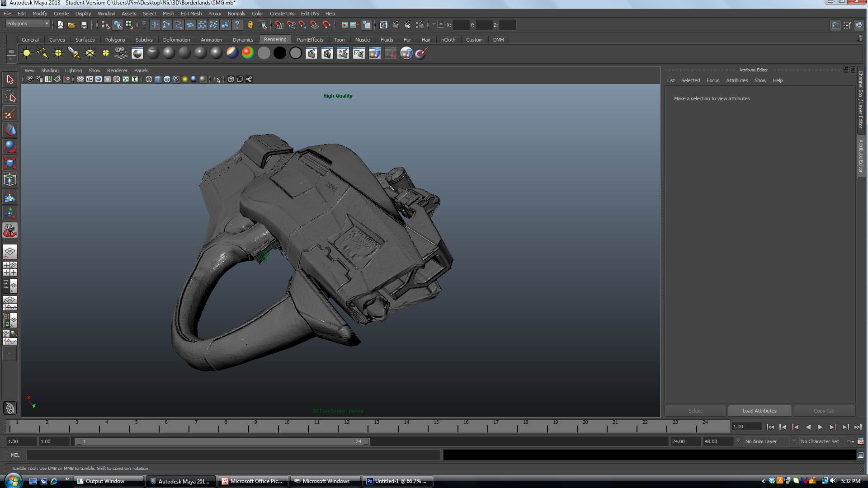Choose the Persp/Outliner layout
This screenshot has width=868, height=488.
(10, 286)
